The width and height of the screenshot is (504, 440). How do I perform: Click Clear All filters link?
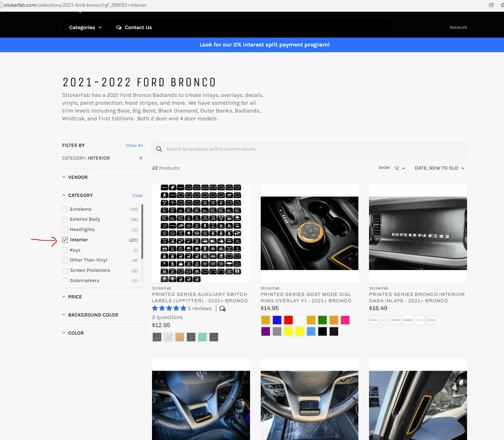coord(134,145)
